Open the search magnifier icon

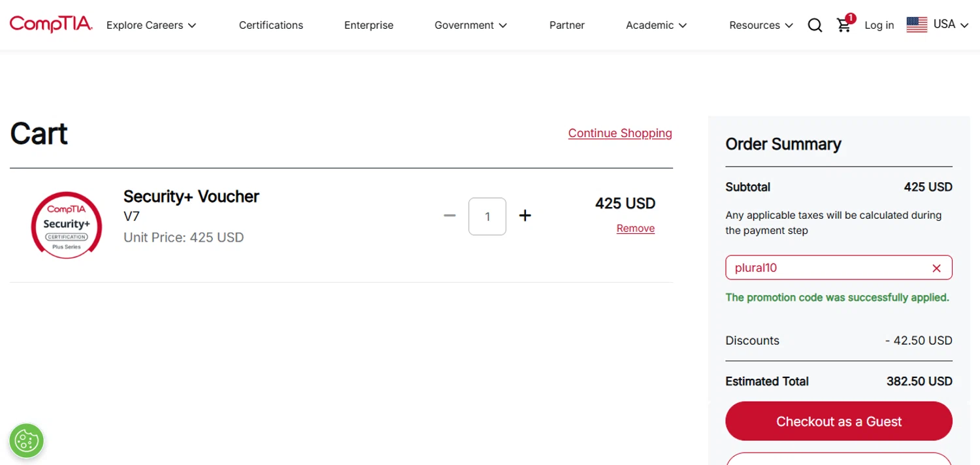815,25
